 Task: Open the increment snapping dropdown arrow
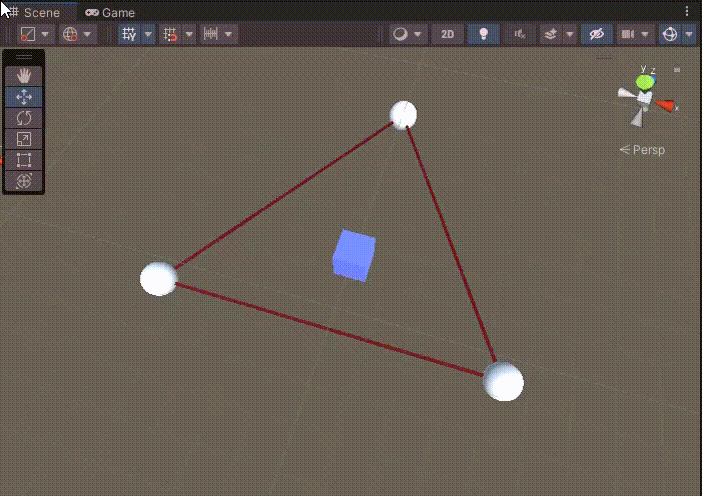pyautogui.click(x=229, y=34)
